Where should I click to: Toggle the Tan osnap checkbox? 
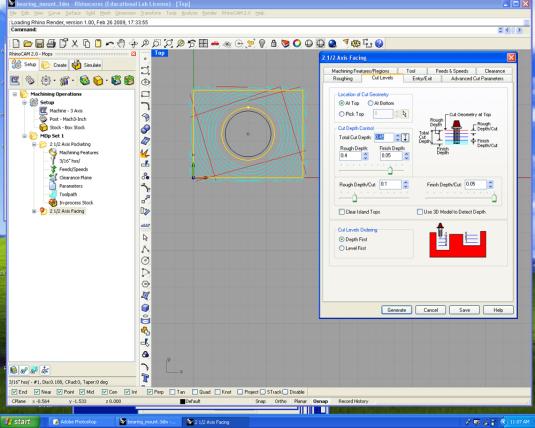coord(172,392)
